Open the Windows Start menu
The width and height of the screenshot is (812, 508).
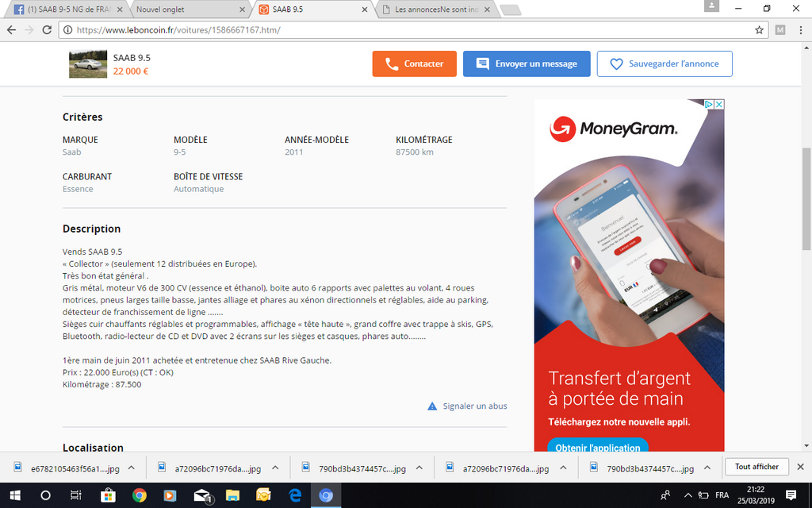click(15, 495)
